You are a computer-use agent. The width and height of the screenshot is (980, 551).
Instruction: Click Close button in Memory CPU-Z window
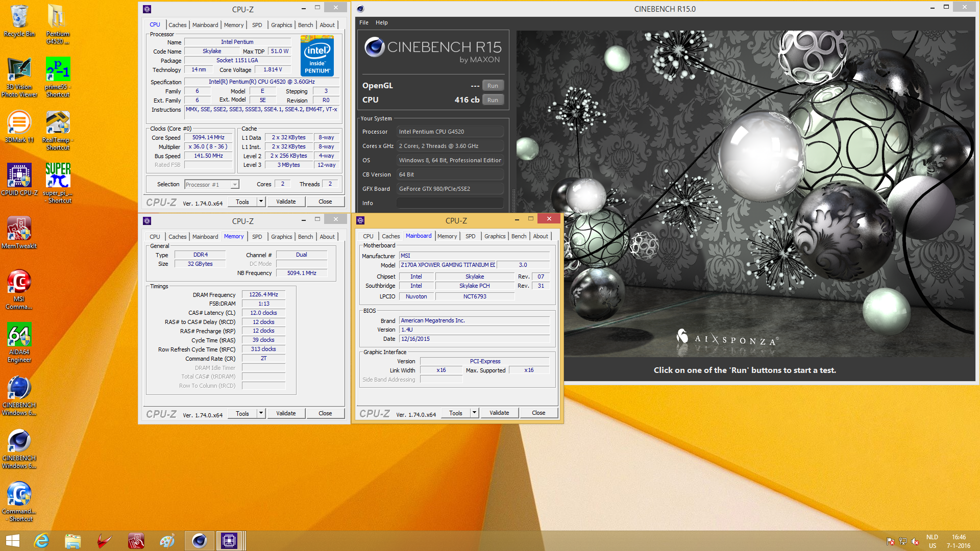coord(325,413)
